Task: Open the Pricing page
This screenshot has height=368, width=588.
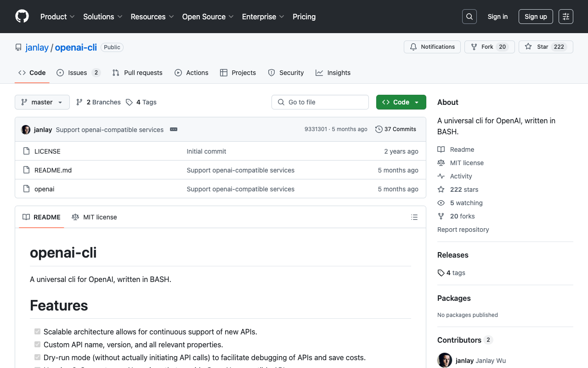Action: (x=304, y=17)
